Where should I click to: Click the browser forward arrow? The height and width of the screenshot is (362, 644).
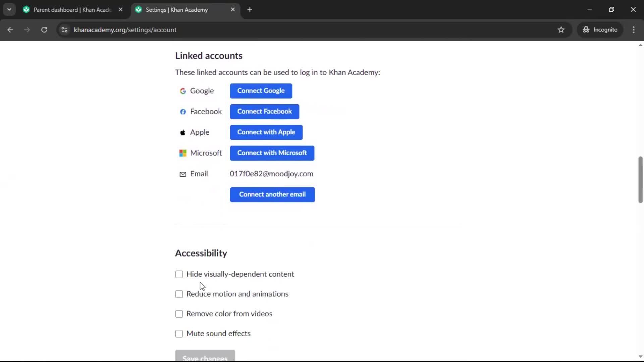pyautogui.click(x=27, y=30)
